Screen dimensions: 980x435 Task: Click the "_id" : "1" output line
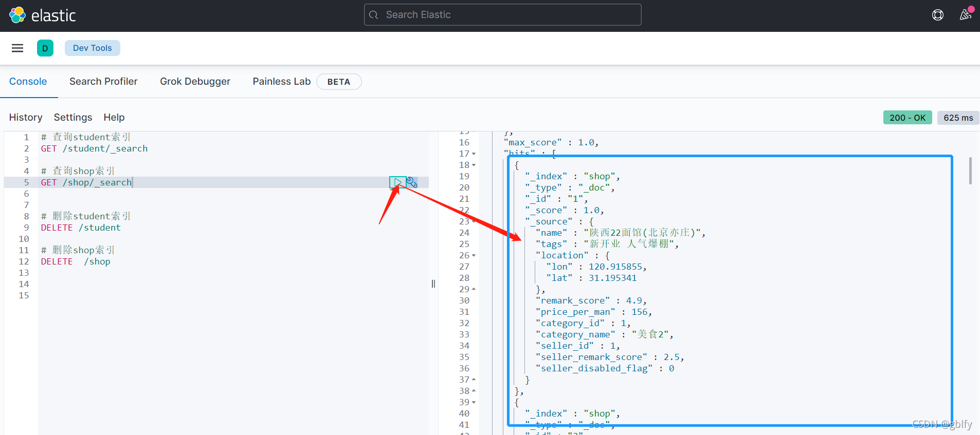click(x=556, y=199)
